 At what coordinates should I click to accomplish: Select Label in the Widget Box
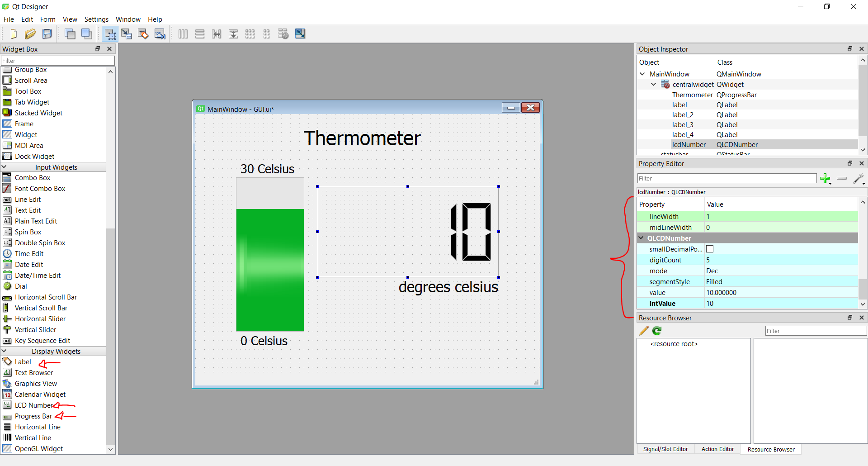23,361
